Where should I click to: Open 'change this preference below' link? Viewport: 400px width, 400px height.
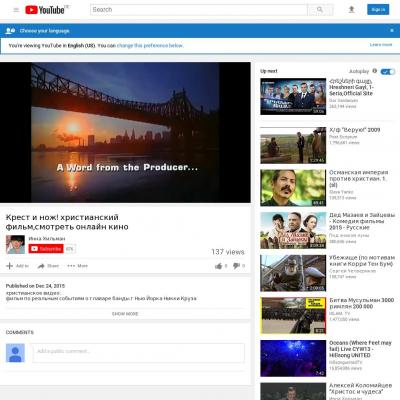pos(150,46)
